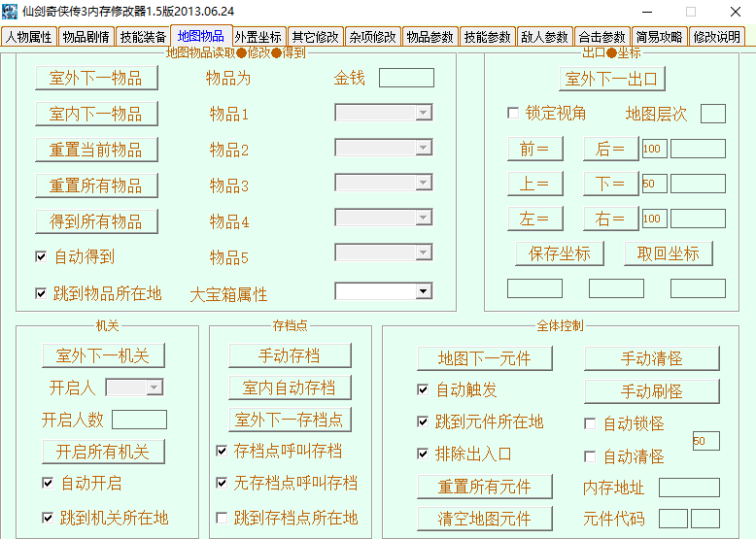Uncheck the 存档点呼叫存档 checkbox
Screen dimensions: 756x539
pos(222,451)
